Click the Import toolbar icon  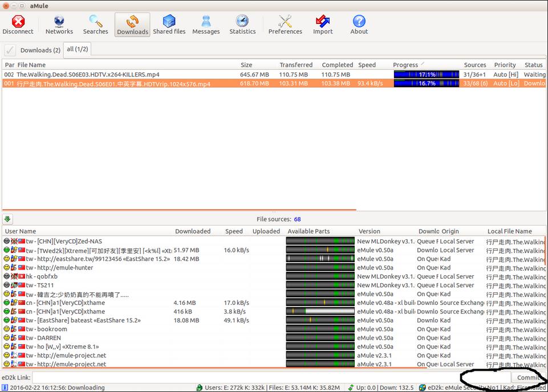323,25
